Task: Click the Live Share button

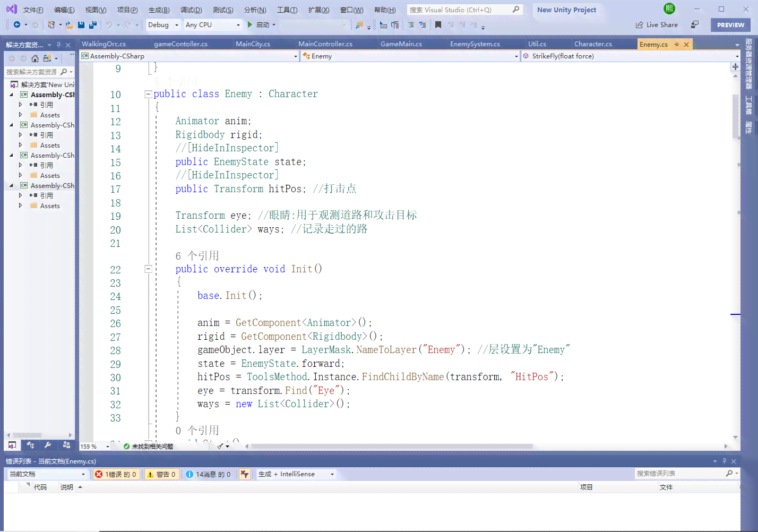Action: click(x=657, y=25)
